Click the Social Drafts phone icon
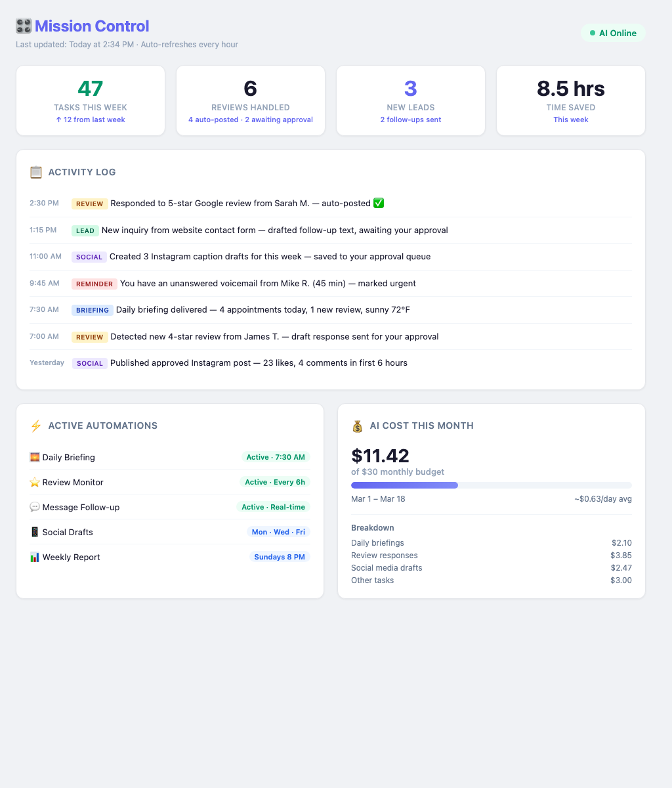Image resolution: width=672 pixels, height=788 pixels. pyautogui.click(x=35, y=532)
